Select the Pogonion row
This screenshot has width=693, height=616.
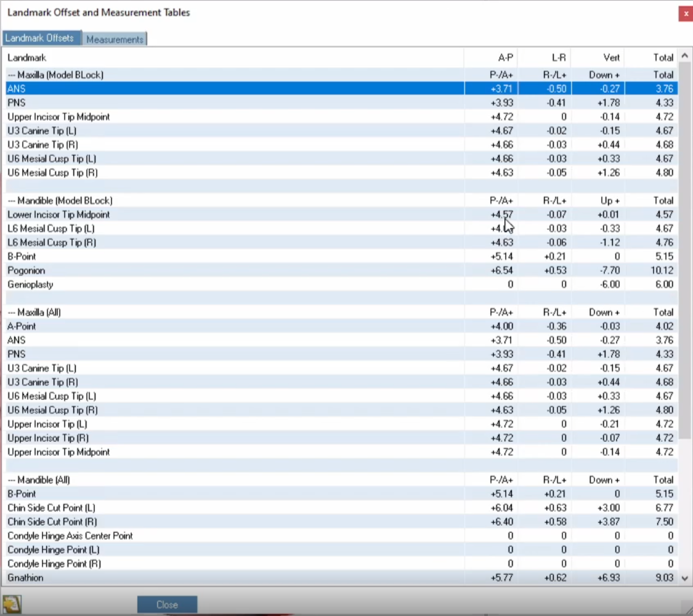(x=342, y=270)
